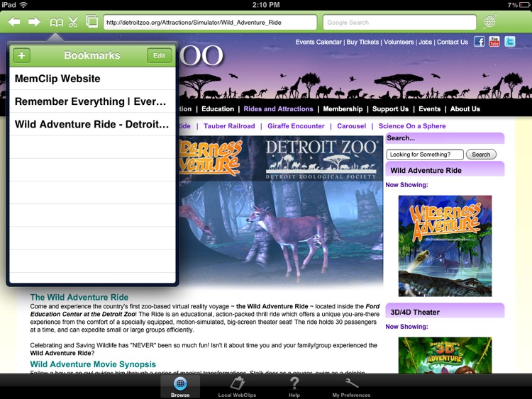Image resolution: width=532 pixels, height=399 pixels.
Task: Click Wild Adventure Movie Synopsis heading
Action: pyautogui.click(x=93, y=364)
